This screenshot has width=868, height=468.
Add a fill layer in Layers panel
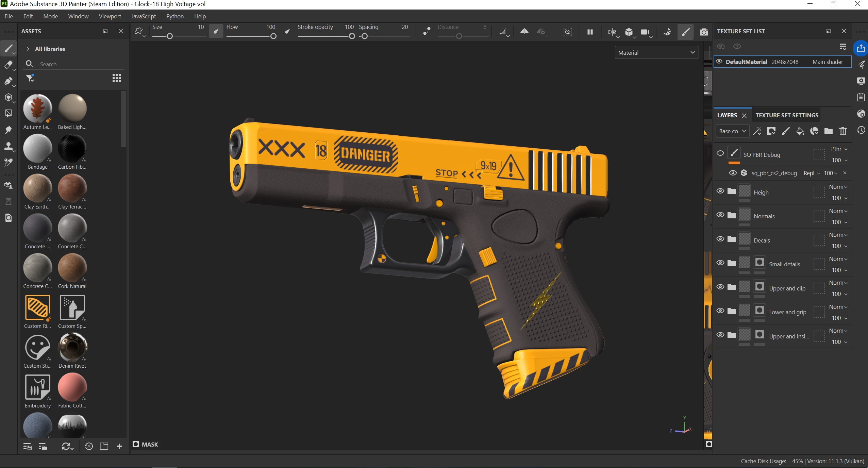click(x=800, y=131)
